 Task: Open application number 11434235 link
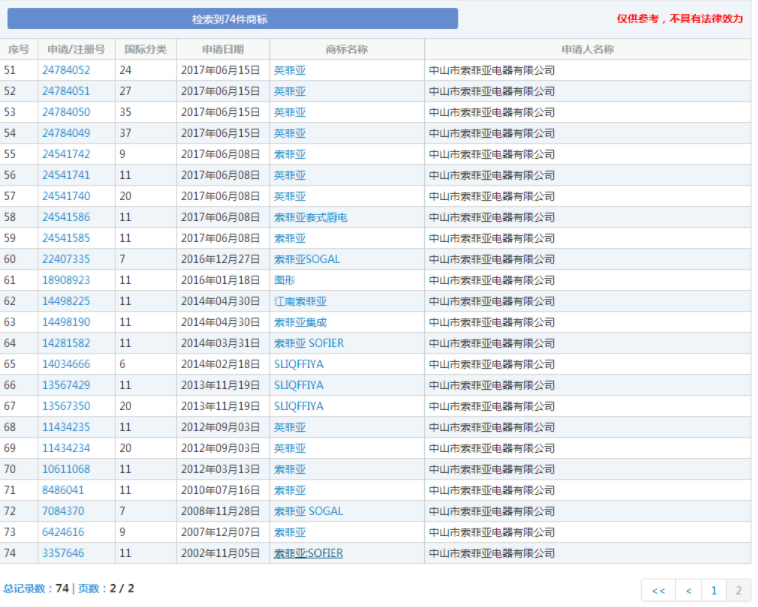pyautogui.click(x=66, y=428)
